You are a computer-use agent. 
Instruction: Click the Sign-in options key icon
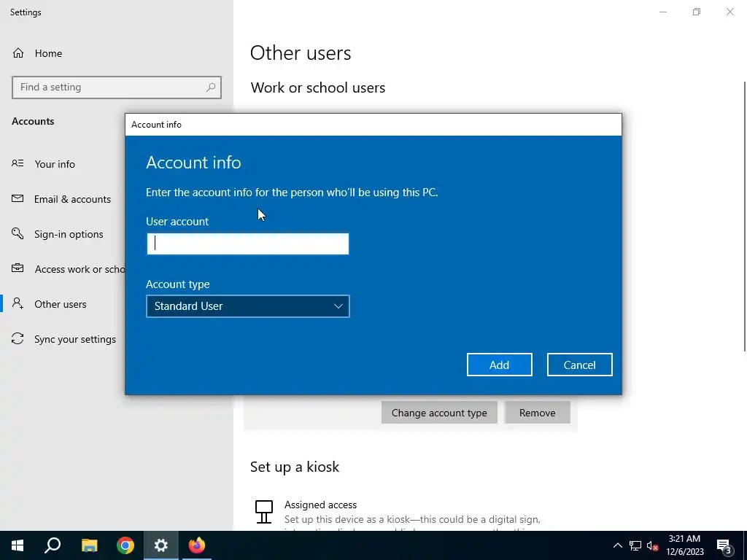point(18,233)
